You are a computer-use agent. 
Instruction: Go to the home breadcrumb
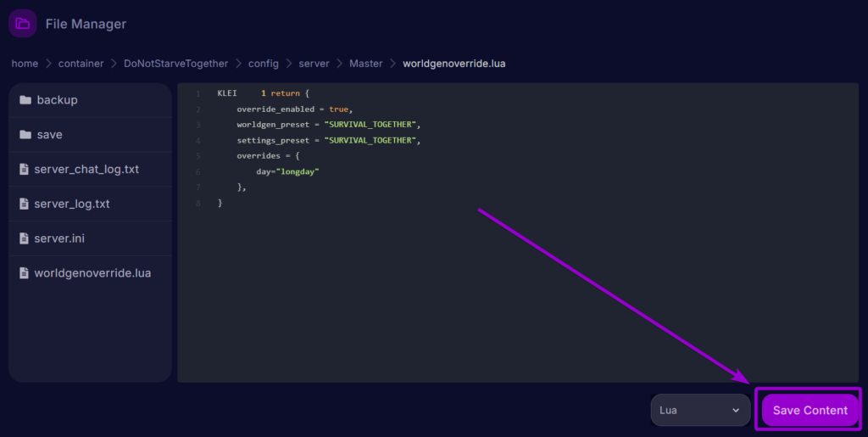coord(25,64)
